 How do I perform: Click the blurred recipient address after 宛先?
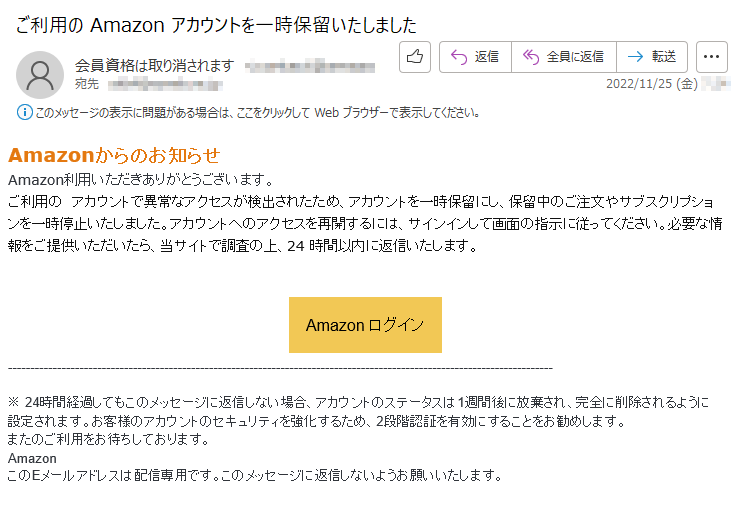[x=165, y=85]
